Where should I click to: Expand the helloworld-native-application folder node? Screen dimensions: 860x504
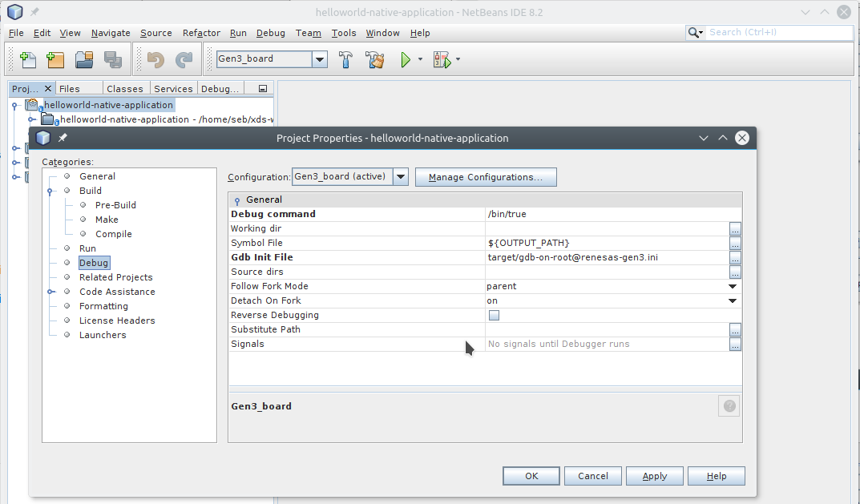[32, 119]
